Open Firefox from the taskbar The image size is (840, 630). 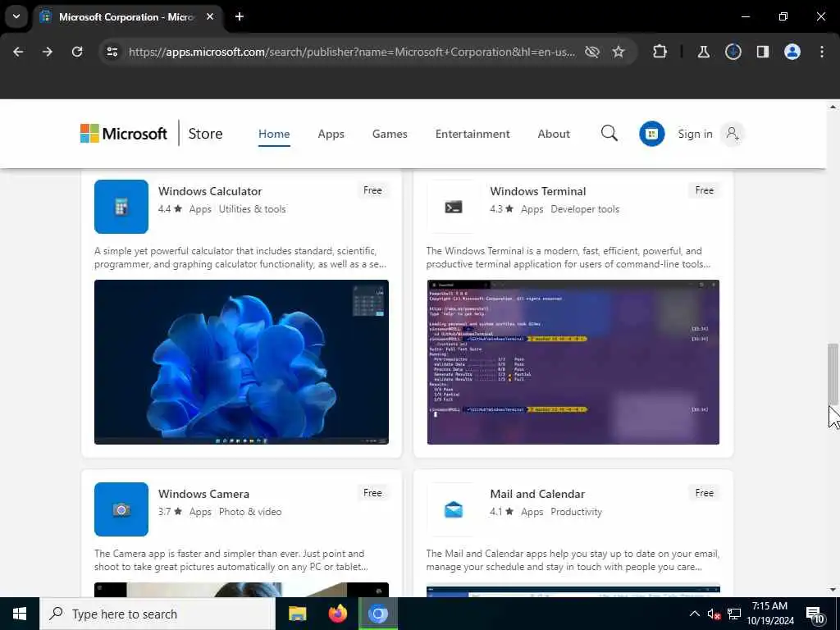pyautogui.click(x=337, y=614)
